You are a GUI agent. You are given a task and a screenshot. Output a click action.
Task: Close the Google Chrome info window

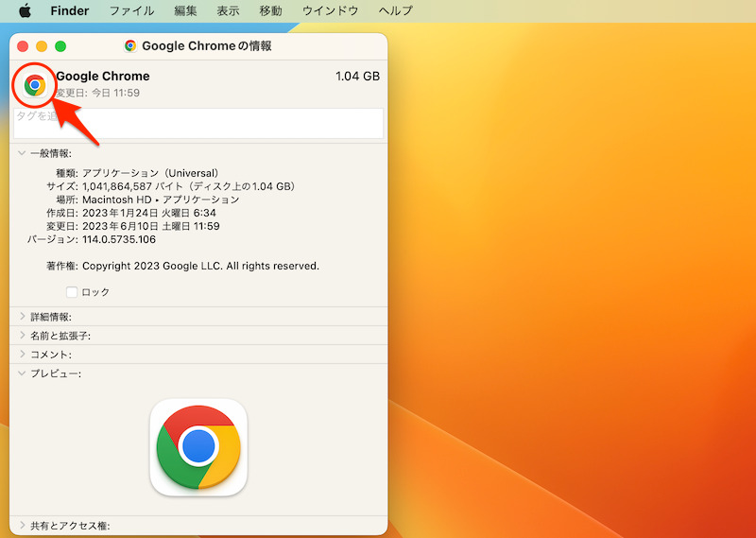(x=24, y=45)
